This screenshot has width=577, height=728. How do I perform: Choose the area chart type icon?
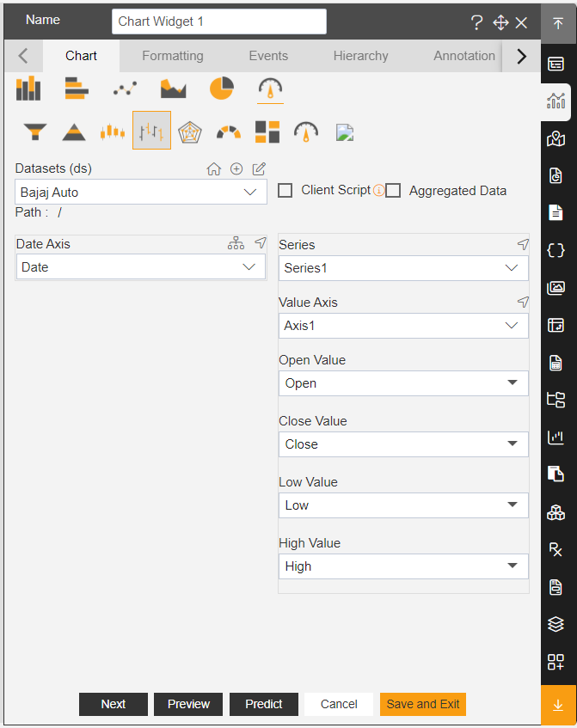[x=174, y=89]
